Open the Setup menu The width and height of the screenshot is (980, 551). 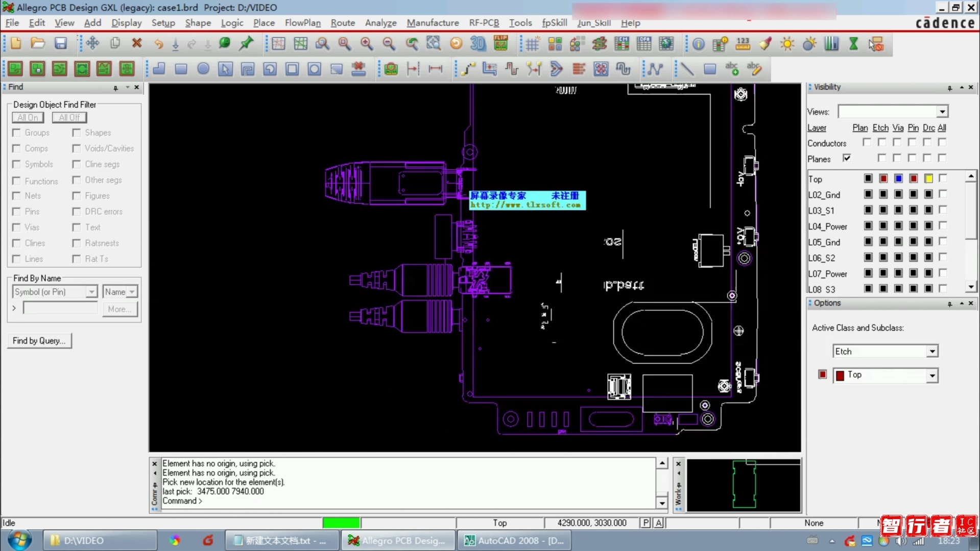pos(163,23)
